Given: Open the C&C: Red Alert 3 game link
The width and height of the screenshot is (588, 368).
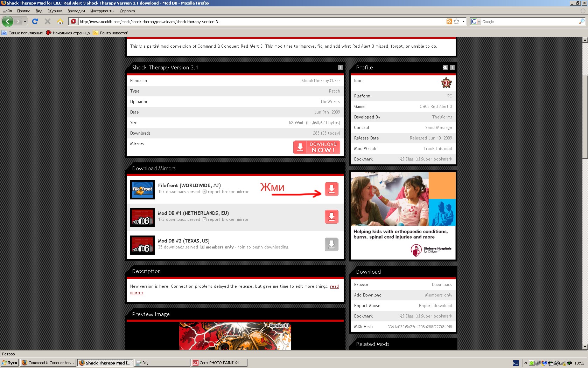Looking at the screenshot, I should 436,107.
